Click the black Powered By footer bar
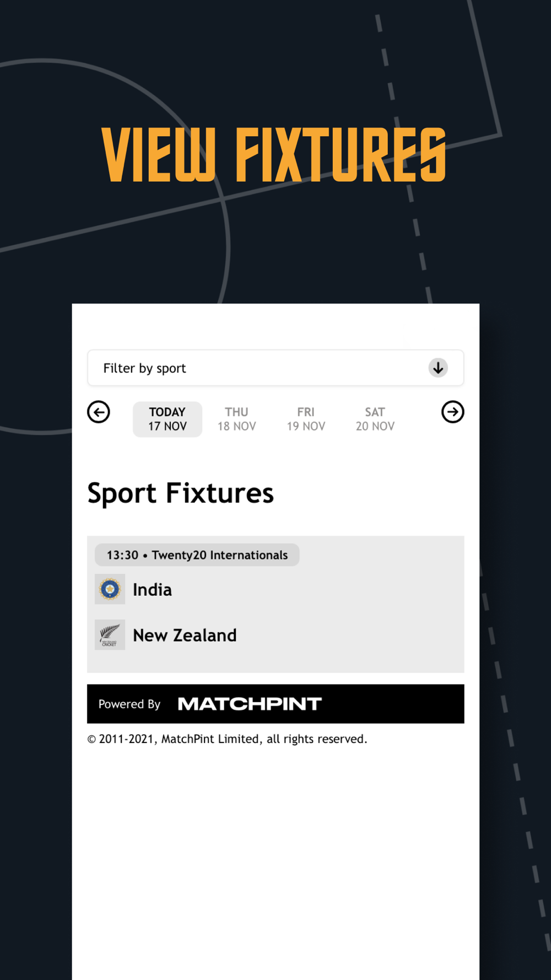The height and width of the screenshot is (980, 551). tap(275, 704)
